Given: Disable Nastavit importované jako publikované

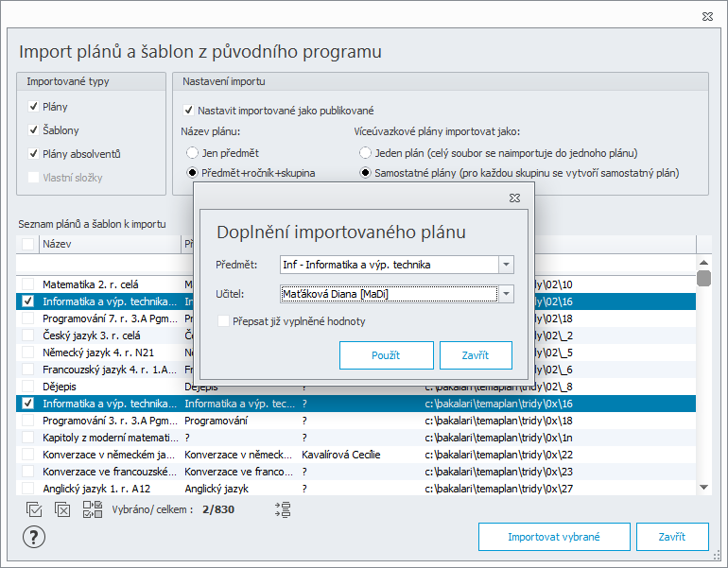Looking at the screenshot, I should pyautogui.click(x=188, y=111).
